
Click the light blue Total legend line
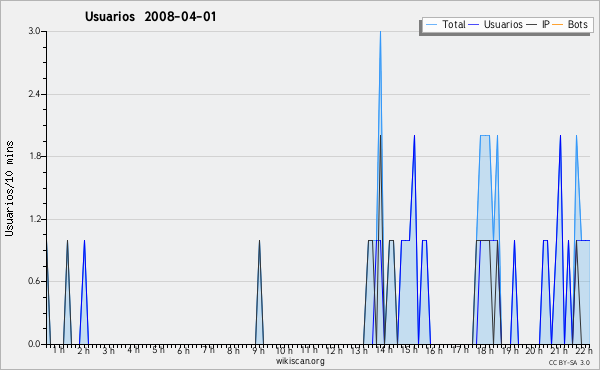[x=431, y=25]
